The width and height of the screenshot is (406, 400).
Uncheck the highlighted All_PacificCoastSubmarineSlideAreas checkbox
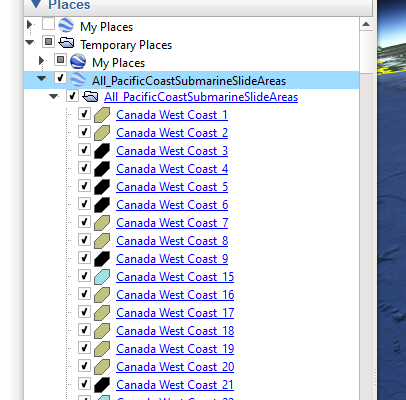pyautogui.click(x=61, y=78)
